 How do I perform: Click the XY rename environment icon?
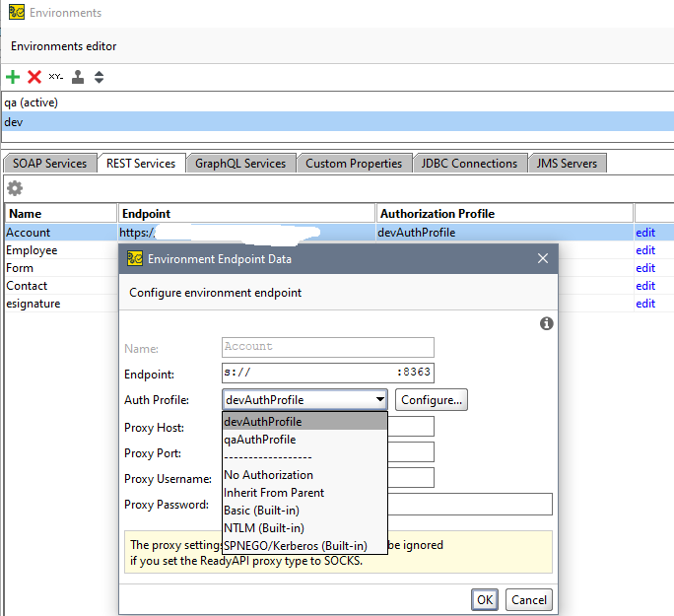click(56, 77)
